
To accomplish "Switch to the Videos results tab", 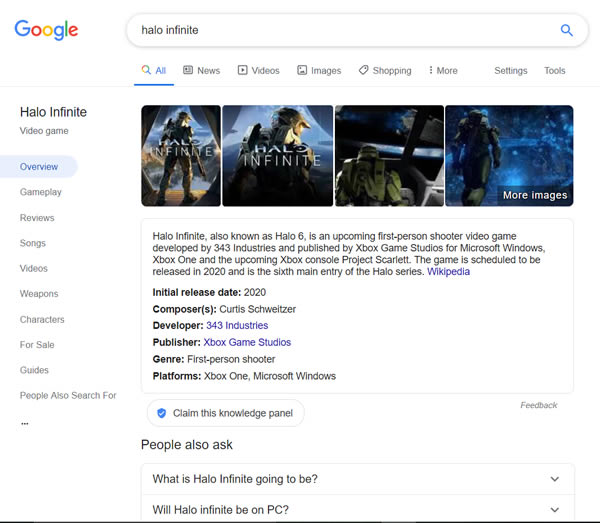I will [259, 70].
